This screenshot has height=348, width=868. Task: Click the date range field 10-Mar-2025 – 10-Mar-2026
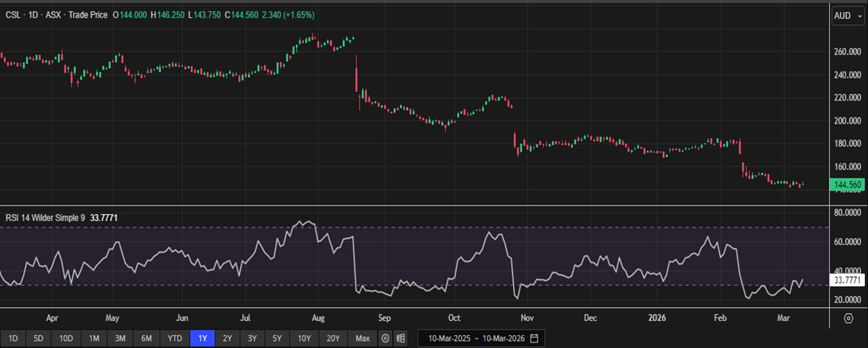pos(478,338)
